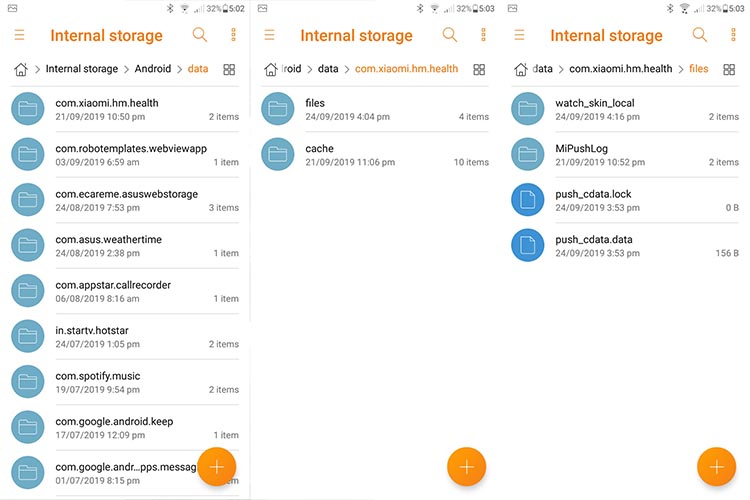Select truncated 'roid' breadcrumb in middle screen
Screen dimensions: 750x500
point(291,69)
